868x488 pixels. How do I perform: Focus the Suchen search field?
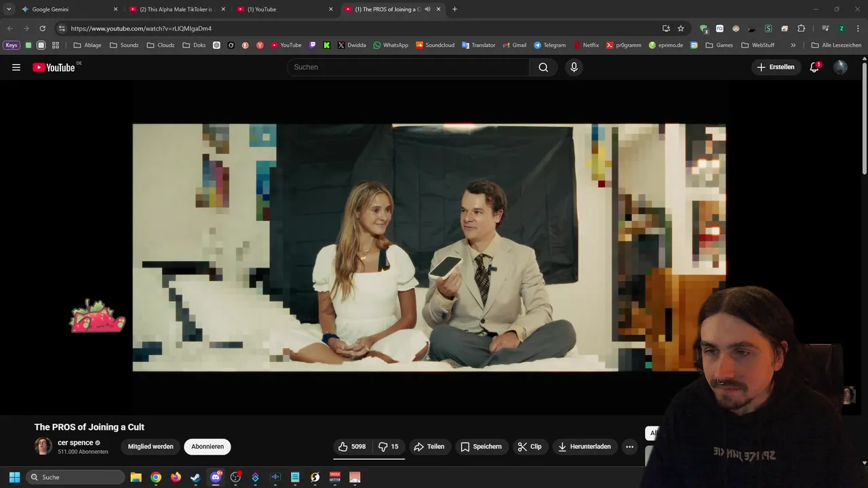click(x=408, y=67)
